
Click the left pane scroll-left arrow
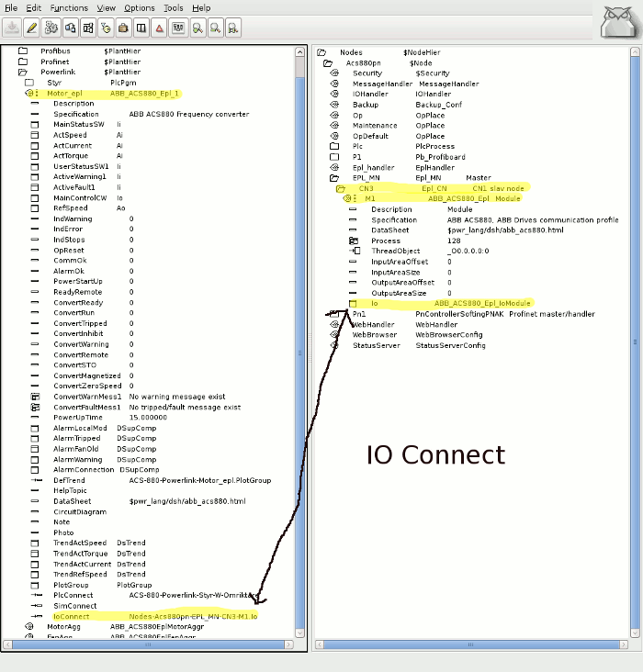(x=7, y=644)
